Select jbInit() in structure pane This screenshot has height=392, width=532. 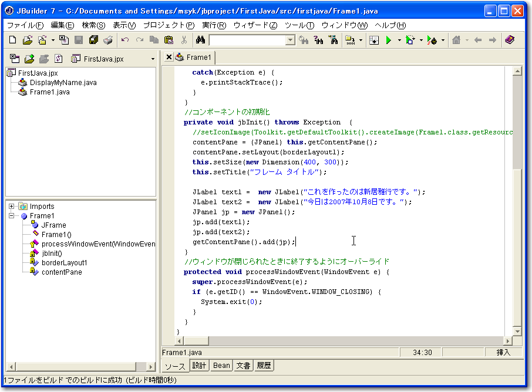(x=52, y=254)
